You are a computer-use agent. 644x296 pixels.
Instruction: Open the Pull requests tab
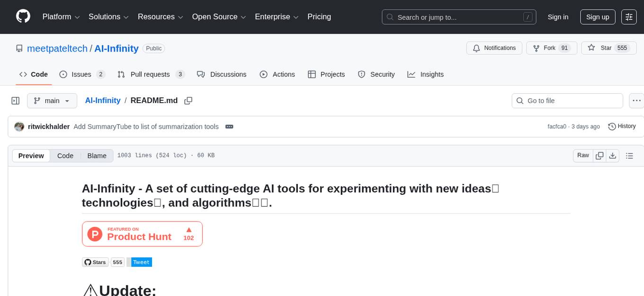coord(151,74)
